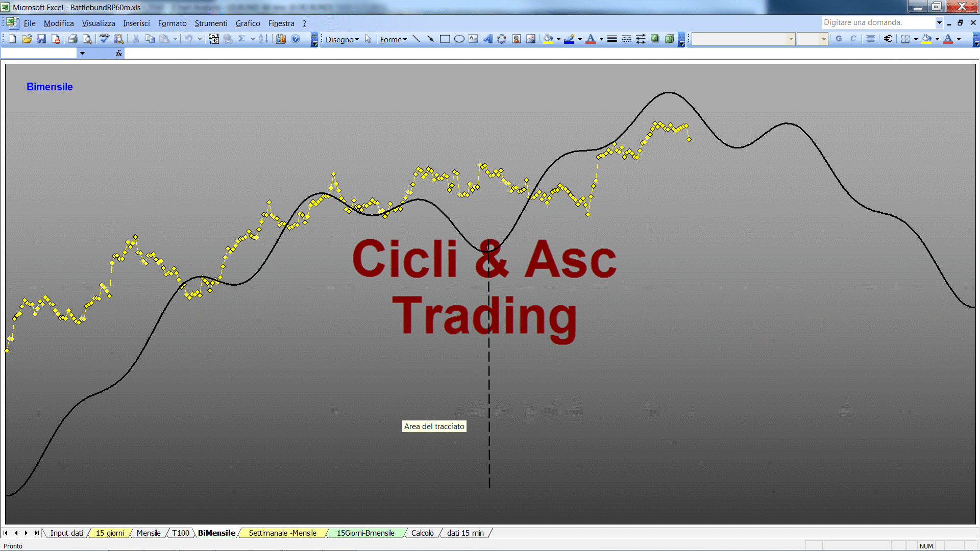This screenshot has width=980, height=551.
Task: Open the Inserisci menu
Action: point(136,23)
